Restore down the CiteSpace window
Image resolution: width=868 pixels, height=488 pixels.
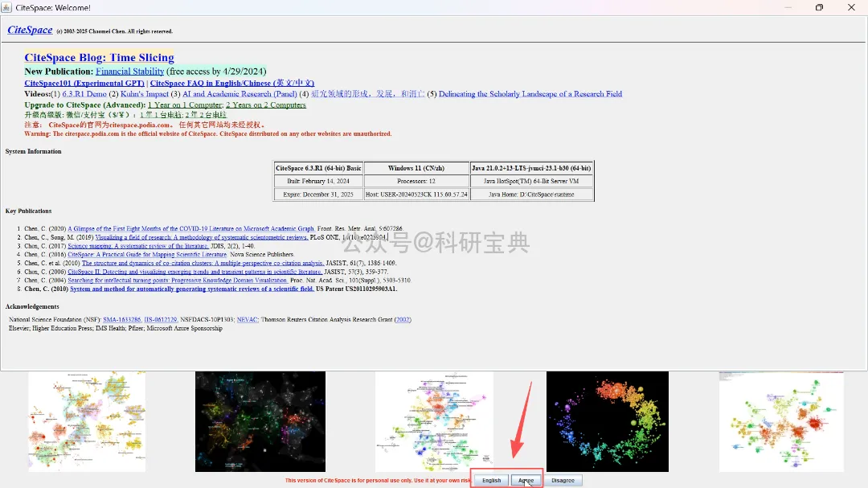819,7
